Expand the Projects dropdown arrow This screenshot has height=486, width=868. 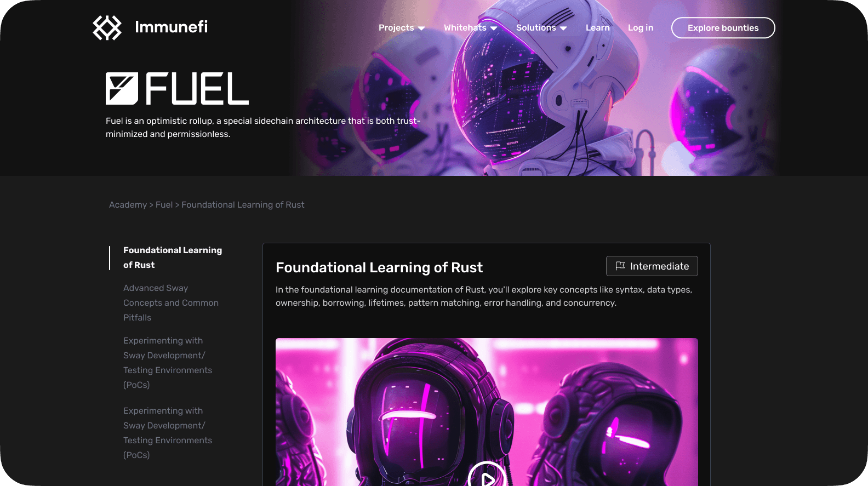click(x=421, y=28)
